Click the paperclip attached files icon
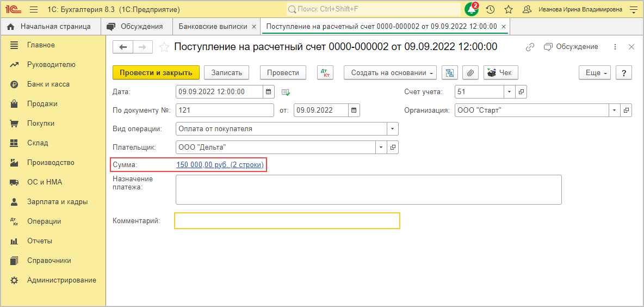This screenshot has width=644, height=307. tap(470, 73)
